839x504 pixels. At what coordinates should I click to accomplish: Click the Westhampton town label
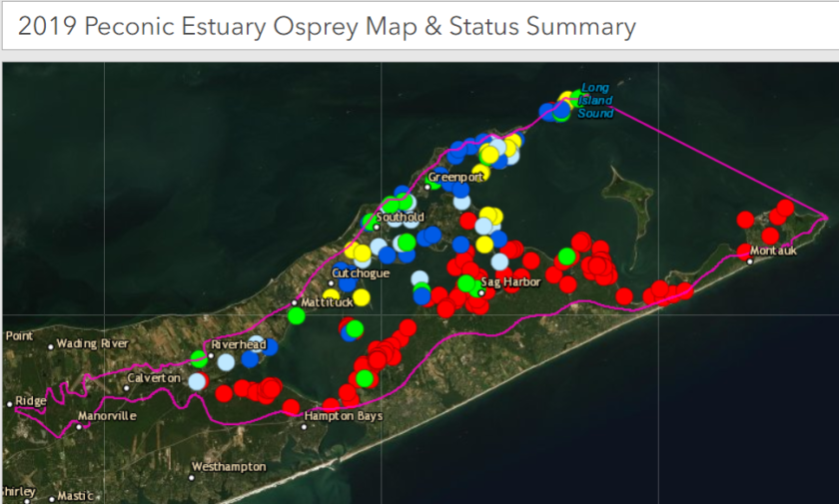click(x=229, y=466)
